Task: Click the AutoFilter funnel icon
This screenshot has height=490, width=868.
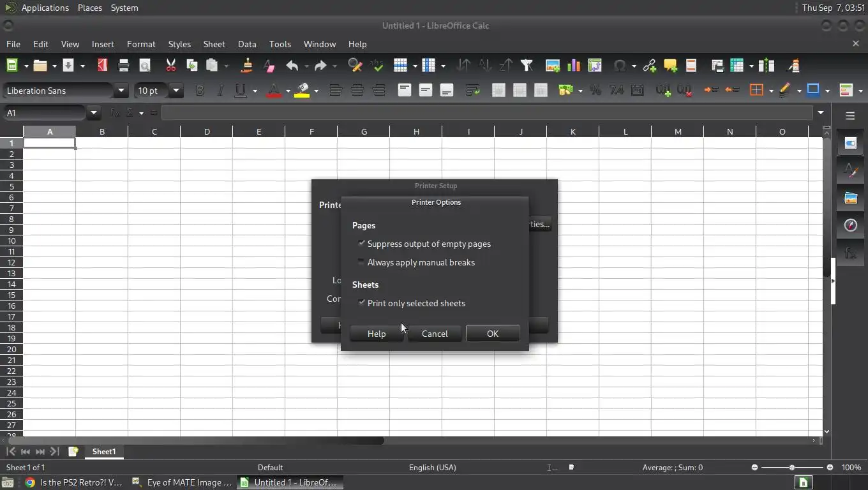Action: point(527,65)
